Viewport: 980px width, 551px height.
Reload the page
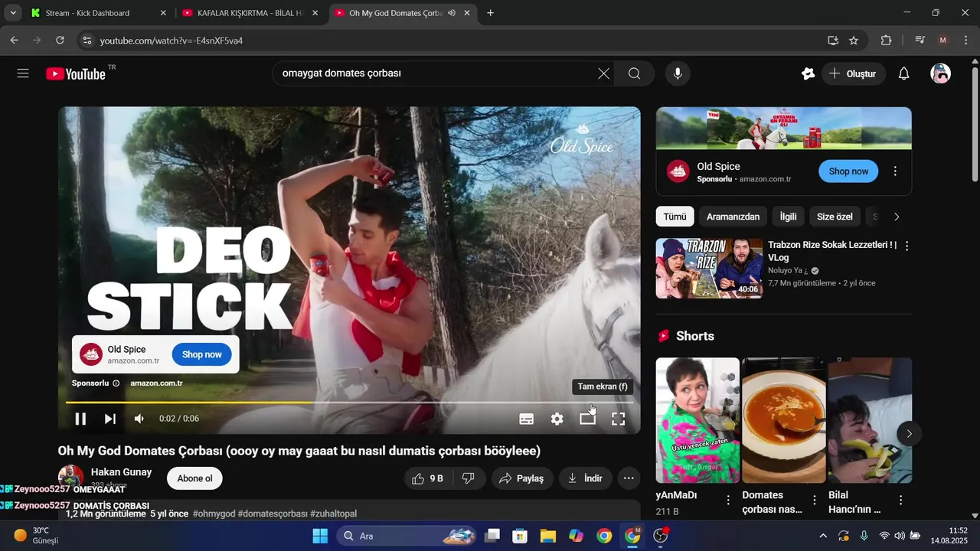click(x=60, y=41)
